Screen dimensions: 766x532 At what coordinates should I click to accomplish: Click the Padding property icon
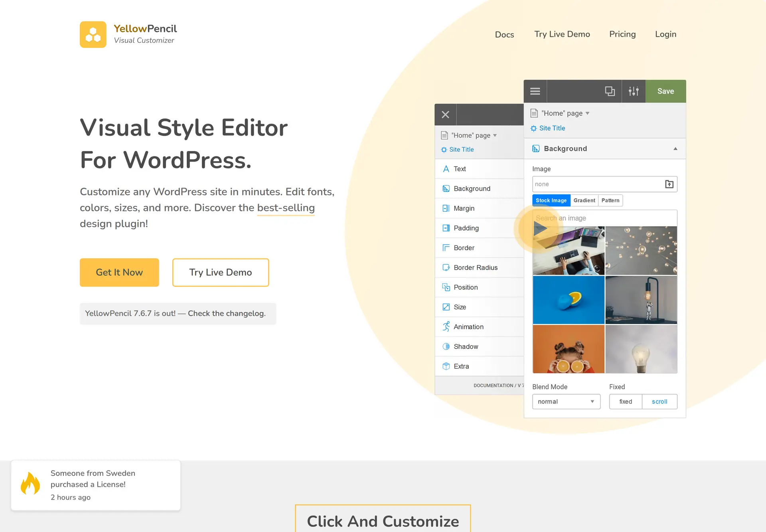pos(446,228)
